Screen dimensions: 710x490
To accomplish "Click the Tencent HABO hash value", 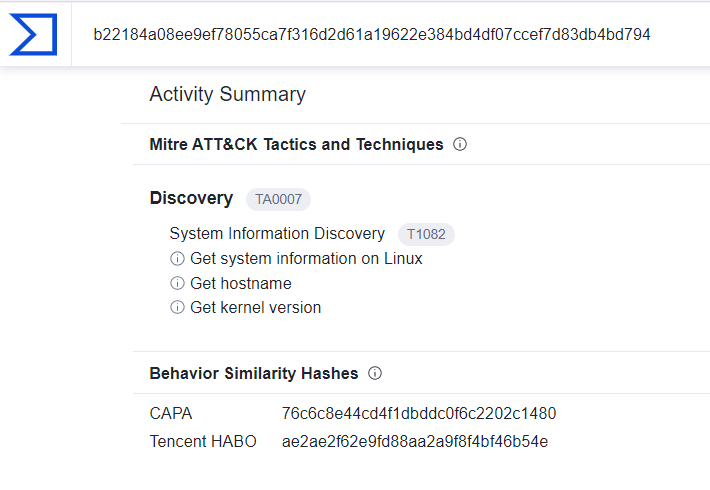I will (415, 442).
